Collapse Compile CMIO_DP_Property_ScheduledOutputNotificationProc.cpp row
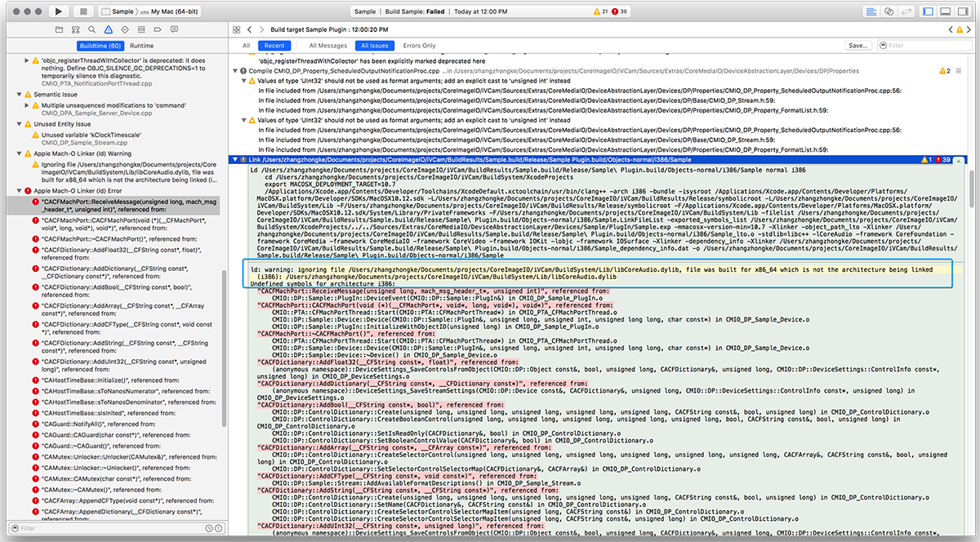Screen dimensions: 980x542 (x=234, y=72)
